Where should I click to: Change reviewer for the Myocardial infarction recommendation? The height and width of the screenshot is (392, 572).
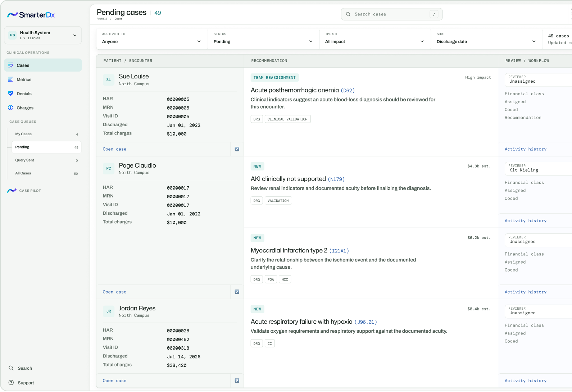[x=539, y=240]
